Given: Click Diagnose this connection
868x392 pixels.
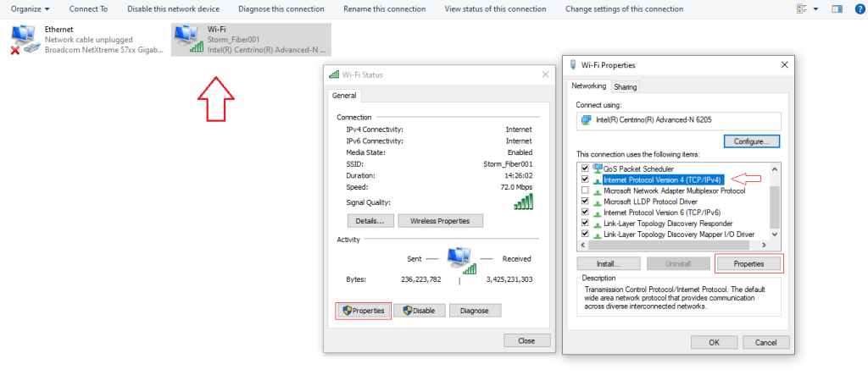Looking at the screenshot, I should (281, 8).
